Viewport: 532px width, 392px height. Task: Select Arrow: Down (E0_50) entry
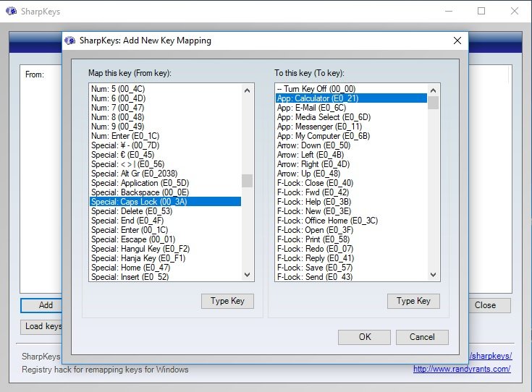coord(351,145)
